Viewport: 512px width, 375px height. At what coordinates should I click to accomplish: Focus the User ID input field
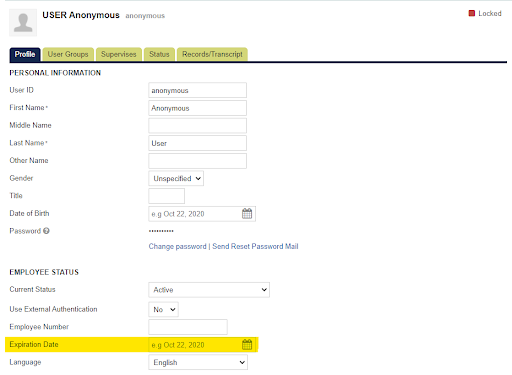(197, 90)
